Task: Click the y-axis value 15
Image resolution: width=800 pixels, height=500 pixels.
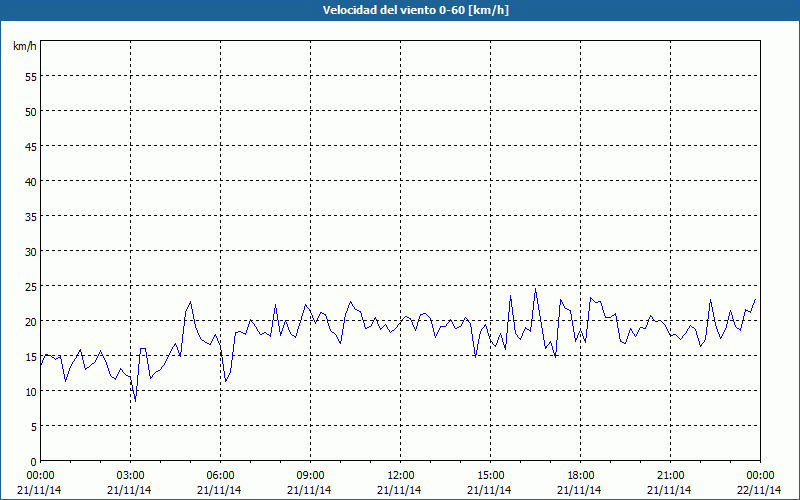Action: [31, 356]
